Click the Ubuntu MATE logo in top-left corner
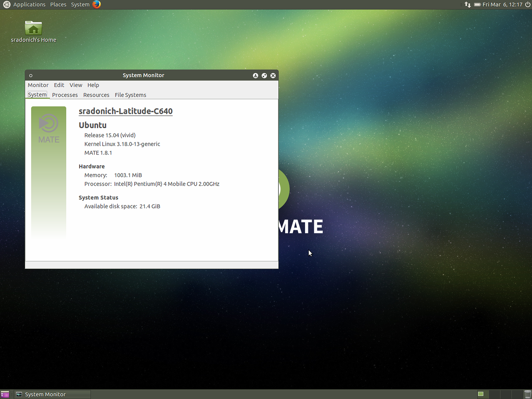The height and width of the screenshot is (399, 532). point(6,4)
